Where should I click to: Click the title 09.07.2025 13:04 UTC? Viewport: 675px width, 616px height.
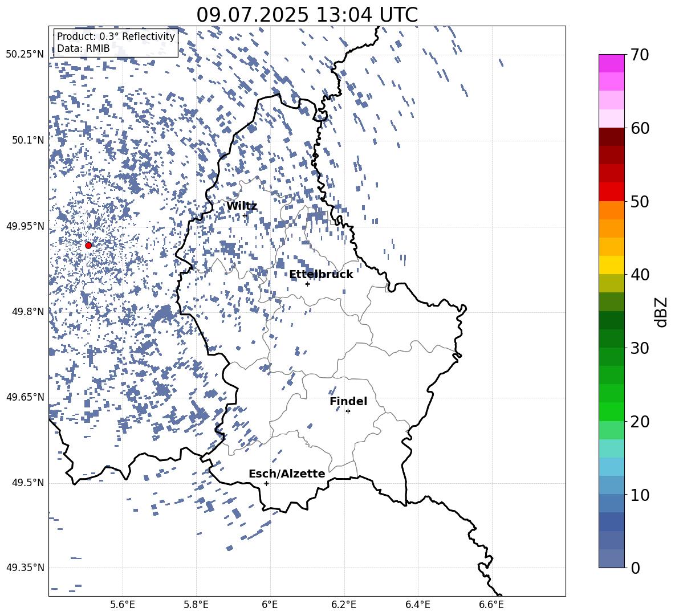click(x=307, y=15)
